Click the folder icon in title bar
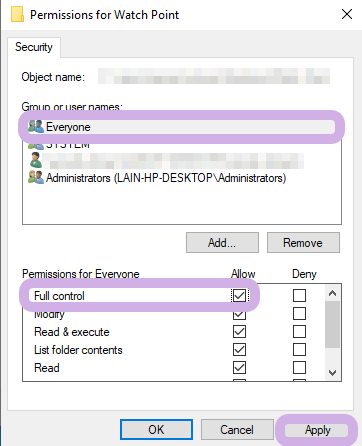362x446 pixels. point(17,14)
